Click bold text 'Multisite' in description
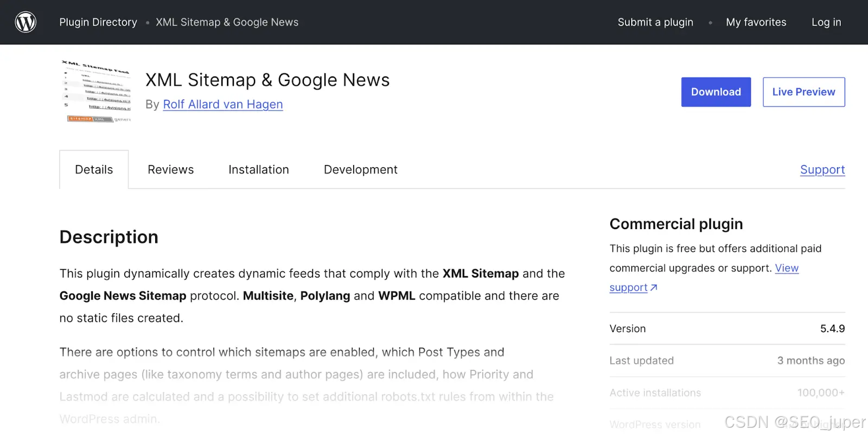The height and width of the screenshot is (437, 868). (268, 296)
